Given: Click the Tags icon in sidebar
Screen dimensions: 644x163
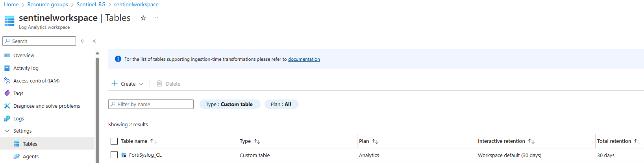Looking at the screenshot, I should pyautogui.click(x=7, y=93).
